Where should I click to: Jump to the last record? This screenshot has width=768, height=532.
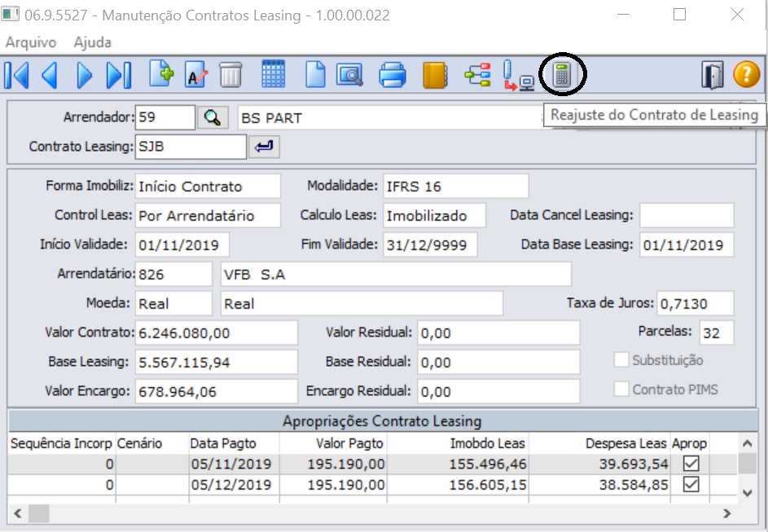point(119,75)
